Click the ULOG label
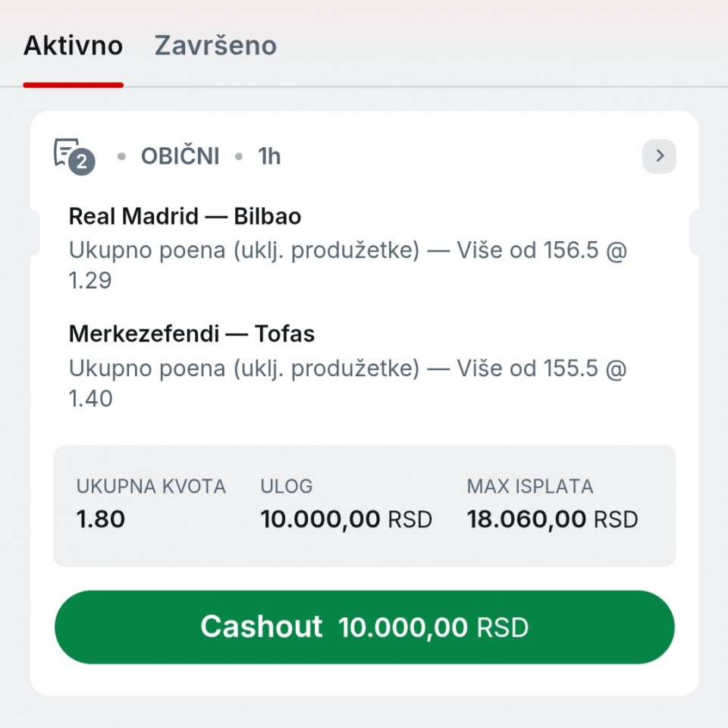The height and width of the screenshot is (728, 728). click(x=287, y=487)
